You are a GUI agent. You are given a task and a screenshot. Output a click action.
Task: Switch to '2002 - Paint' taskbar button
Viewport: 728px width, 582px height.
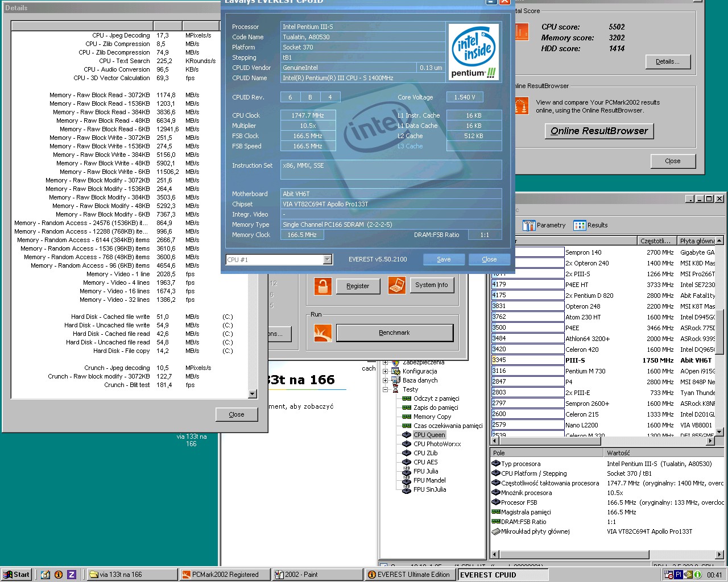[x=317, y=575]
